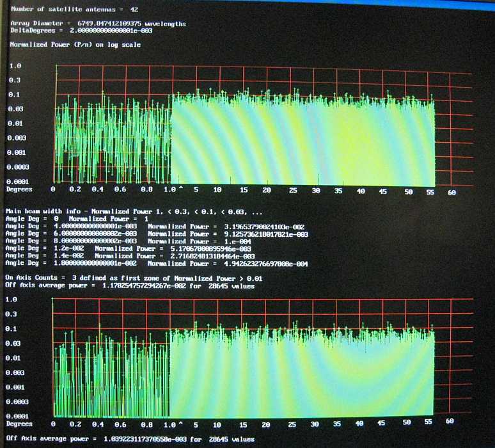495x448 pixels.
Task: Click the '1.0' y-axis label on bottom chart
Action: point(11,299)
